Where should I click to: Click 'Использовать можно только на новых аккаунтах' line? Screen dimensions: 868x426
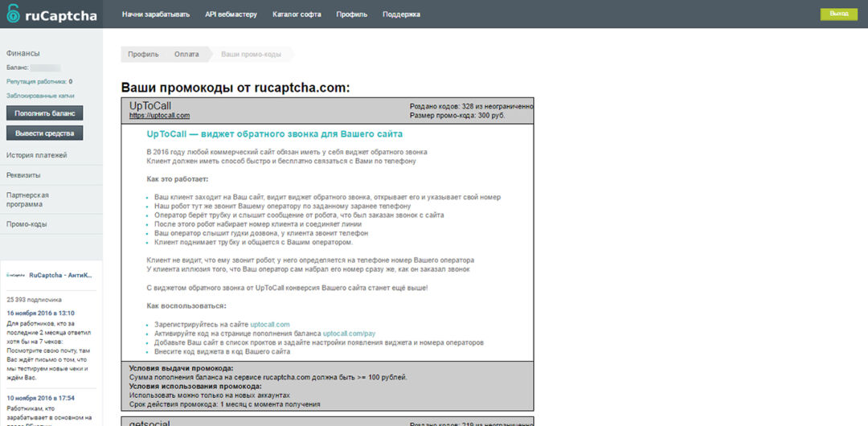pos(209,395)
